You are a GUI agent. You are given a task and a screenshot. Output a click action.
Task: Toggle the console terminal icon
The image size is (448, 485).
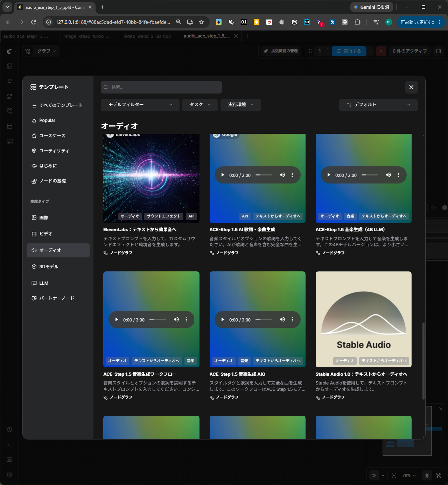[x=10, y=445]
